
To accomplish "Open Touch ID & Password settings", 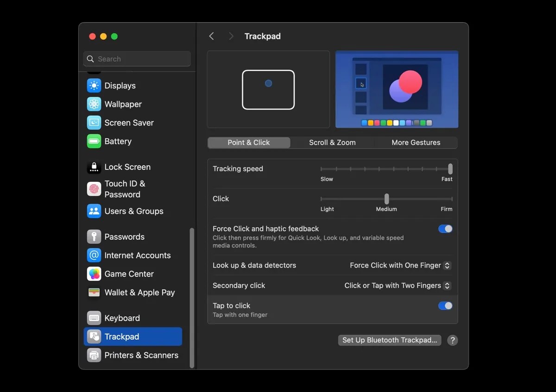I will [x=94, y=189].
